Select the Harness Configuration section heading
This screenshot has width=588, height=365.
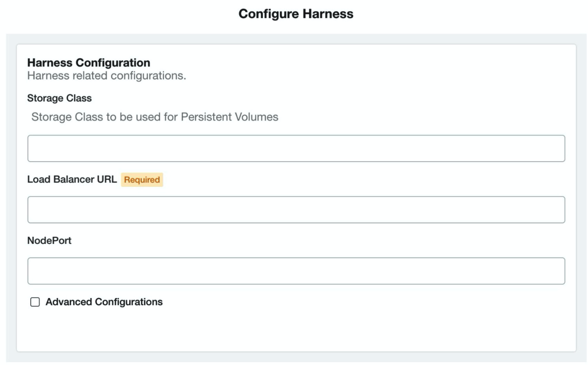pos(89,62)
